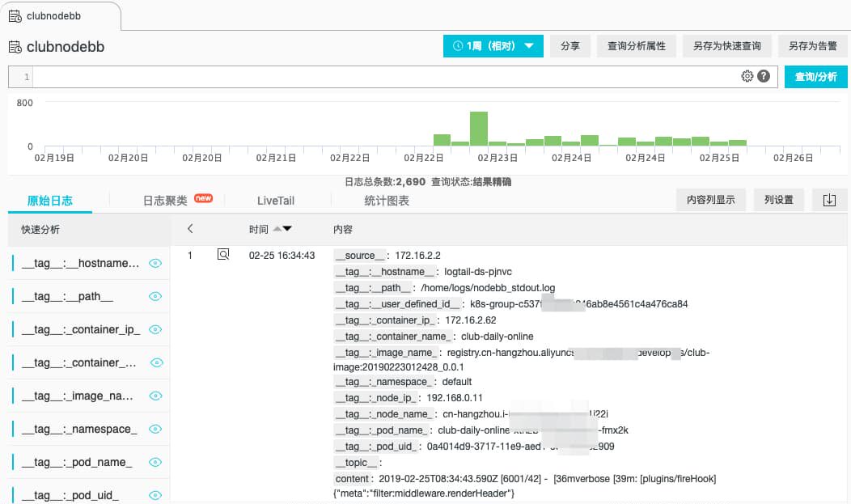851x504 pixels.
Task: Click the download logs icon button
Action: (x=829, y=200)
